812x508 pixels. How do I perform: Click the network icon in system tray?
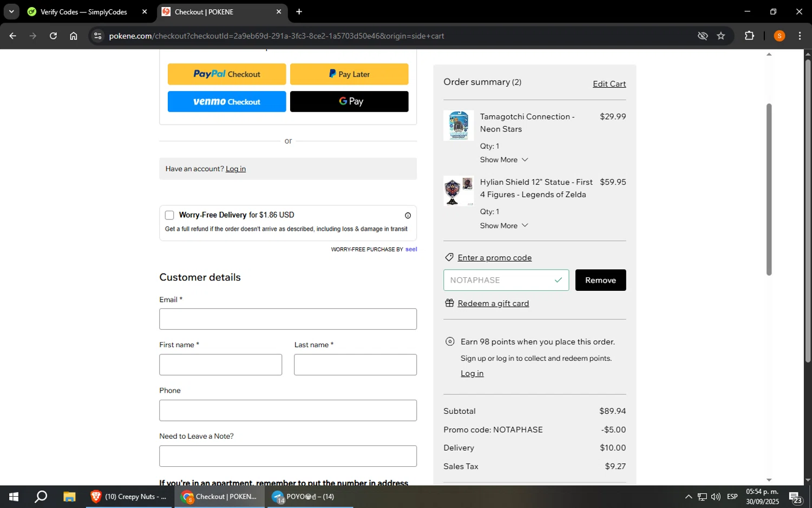pos(702,497)
